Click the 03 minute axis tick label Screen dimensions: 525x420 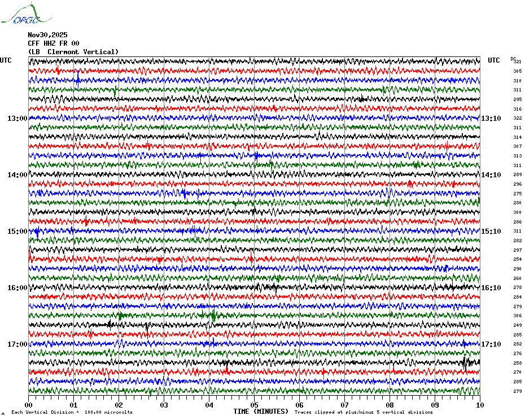[164, 405]
